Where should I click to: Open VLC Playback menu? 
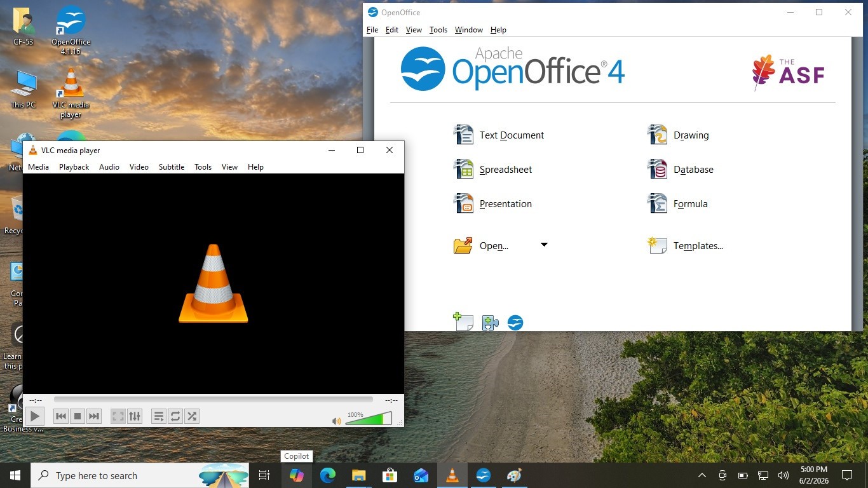(74, 167)
